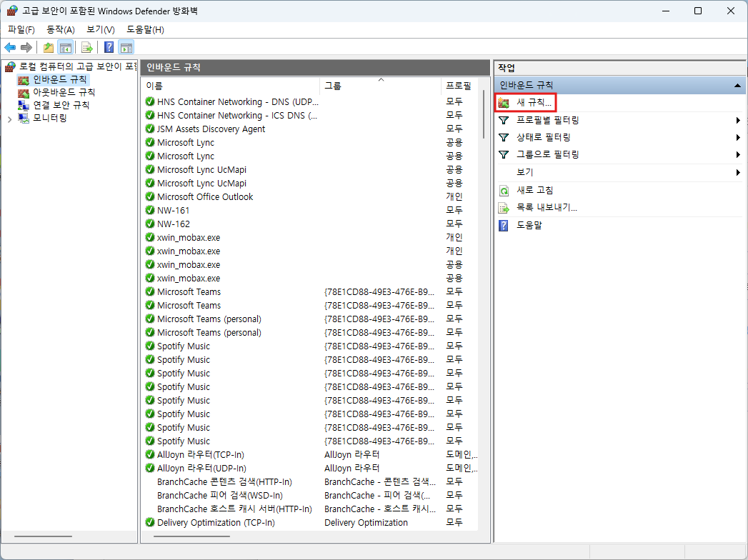
Task: Click 새 규칙... to create a rule
Action: [x=534, y=103]
